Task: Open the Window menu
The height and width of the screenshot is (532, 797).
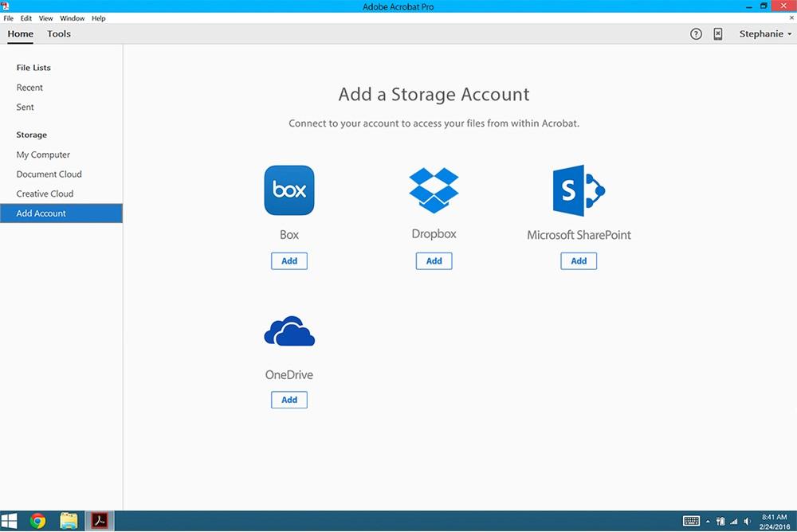Action: point(73,18)
